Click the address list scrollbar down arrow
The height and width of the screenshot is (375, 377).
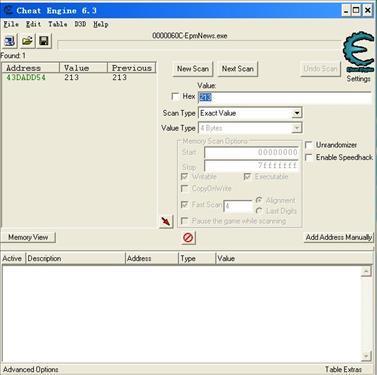(x=366, y=356)
